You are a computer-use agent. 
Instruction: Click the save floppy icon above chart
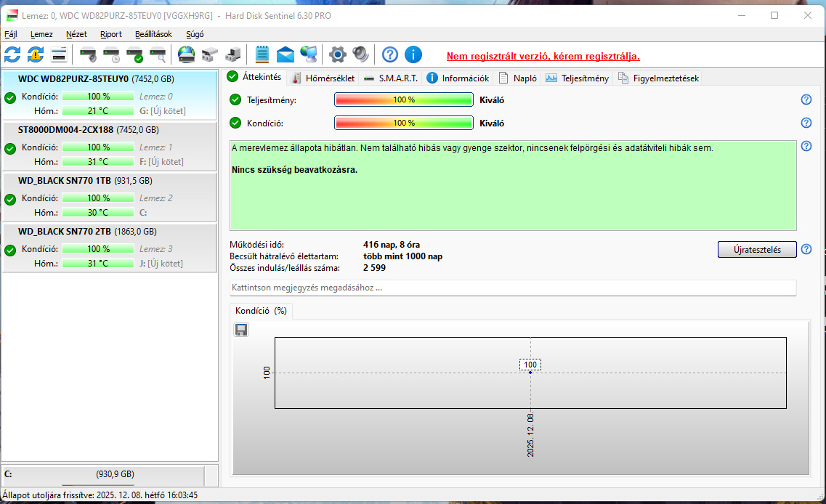[x=241, y=330]
